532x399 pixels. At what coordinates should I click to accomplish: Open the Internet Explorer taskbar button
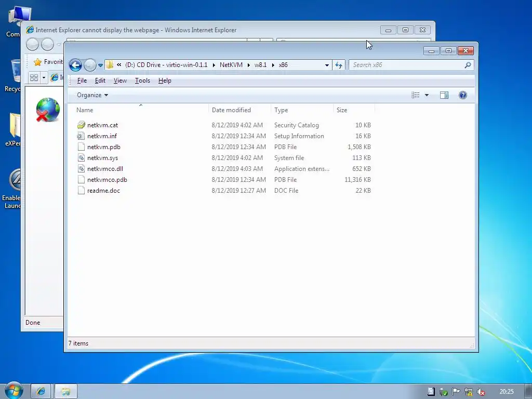(41, 392)
